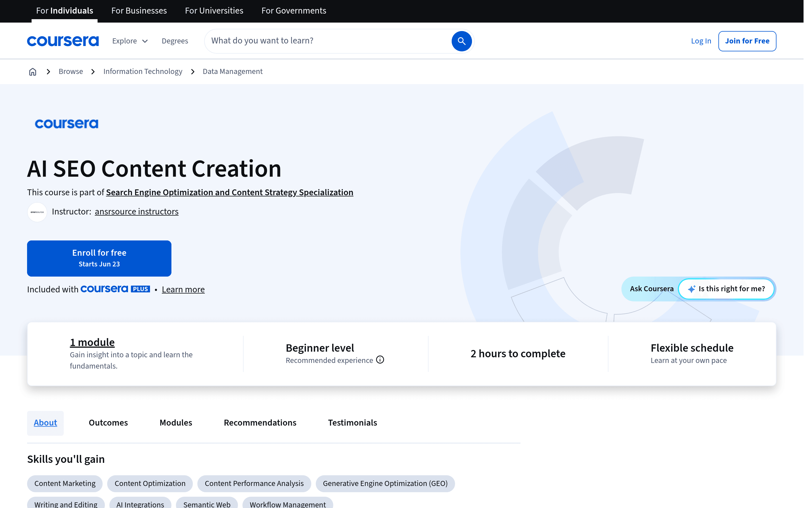Click the Join for Free button
The image size is (812, 508).
tap(747, 41)
